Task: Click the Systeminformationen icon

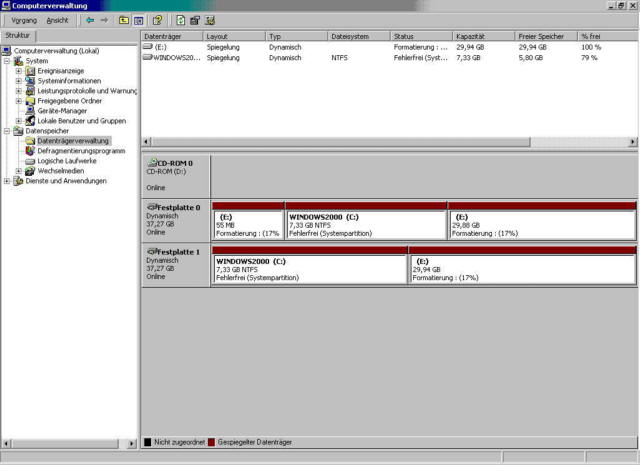Action: coord(30,81)
